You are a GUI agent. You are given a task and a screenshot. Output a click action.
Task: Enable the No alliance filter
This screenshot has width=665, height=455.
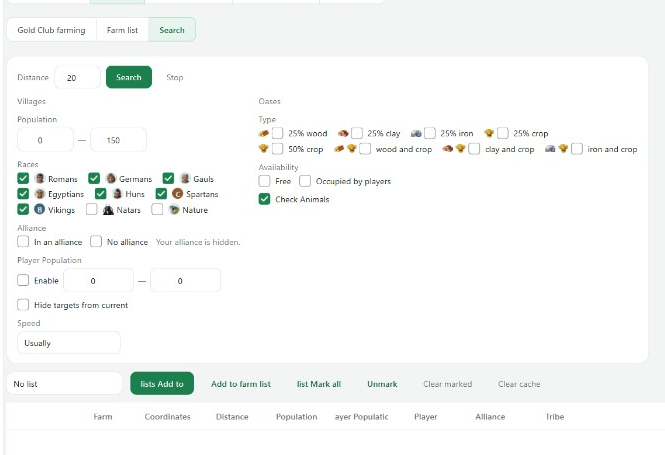[x=96, y=241]
